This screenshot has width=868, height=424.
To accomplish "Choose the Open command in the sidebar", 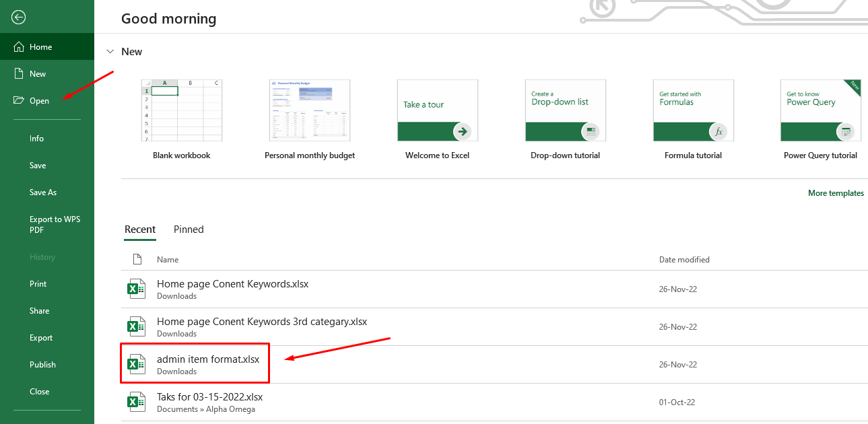I will point(39,100).
